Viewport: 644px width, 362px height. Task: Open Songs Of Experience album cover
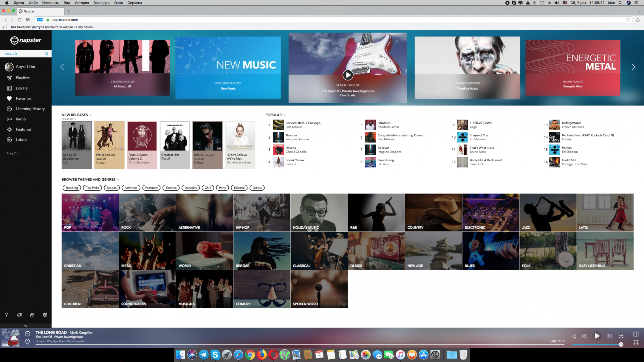click(x=77, y=136)
